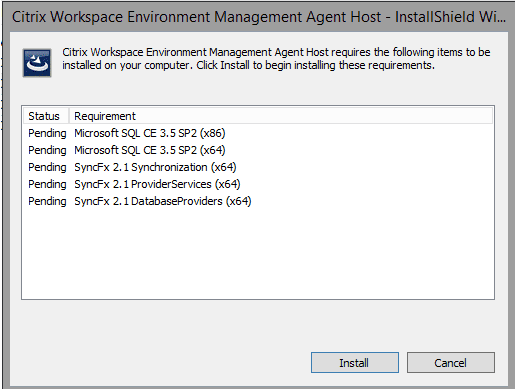
Task: Click Pending status of SQL CE (x86)
Action: pyautogui.click(x=47, y=133)
